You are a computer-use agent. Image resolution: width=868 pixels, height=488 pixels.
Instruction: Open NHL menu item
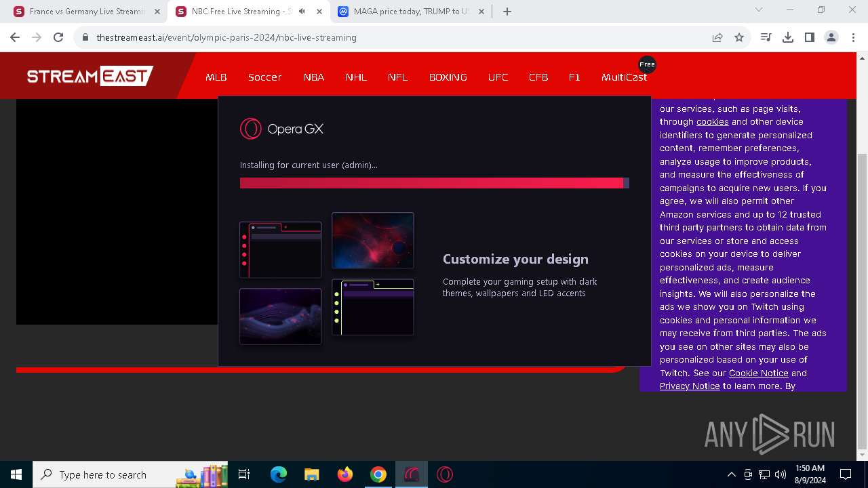pos(356,77)
